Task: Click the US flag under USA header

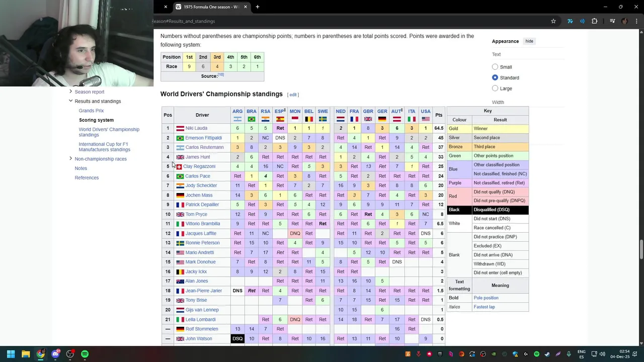Action: (426, 119)
